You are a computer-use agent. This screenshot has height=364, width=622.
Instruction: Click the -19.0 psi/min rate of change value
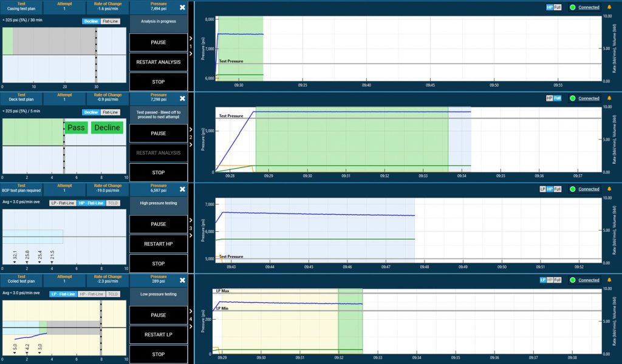(108, 190)
